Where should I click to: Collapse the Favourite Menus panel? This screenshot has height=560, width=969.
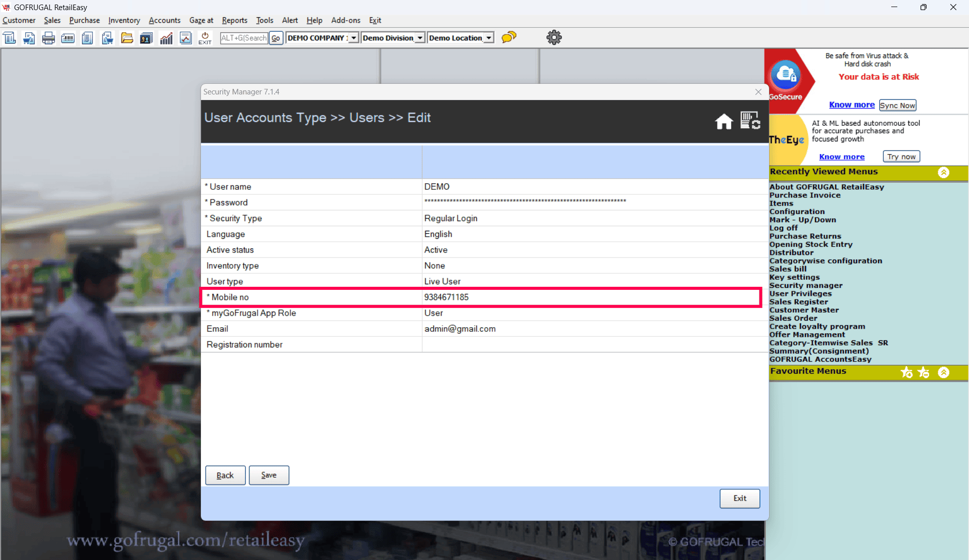tap(943, 372)
